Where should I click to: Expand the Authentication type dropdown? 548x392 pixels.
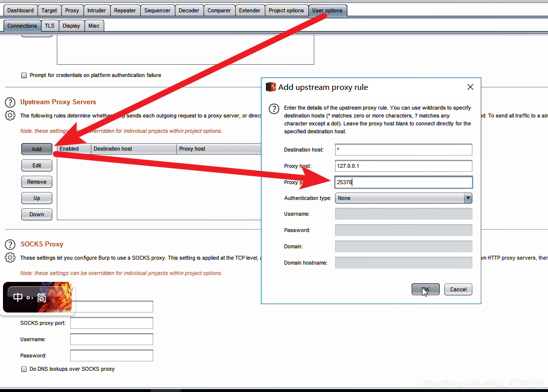[x=467, y=198]
